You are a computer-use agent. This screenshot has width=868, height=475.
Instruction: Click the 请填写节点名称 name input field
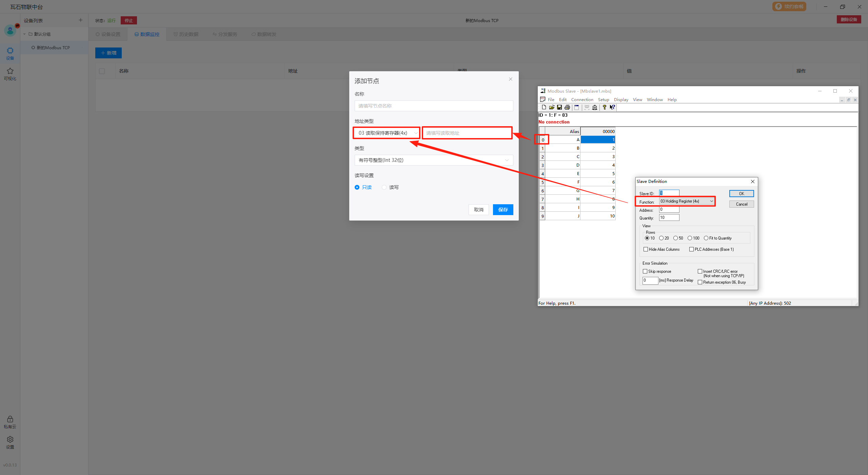(x=434, y=106)
